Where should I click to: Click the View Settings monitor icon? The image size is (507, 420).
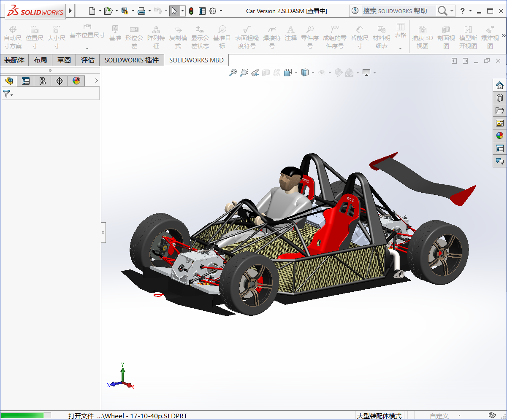(366, 73)
